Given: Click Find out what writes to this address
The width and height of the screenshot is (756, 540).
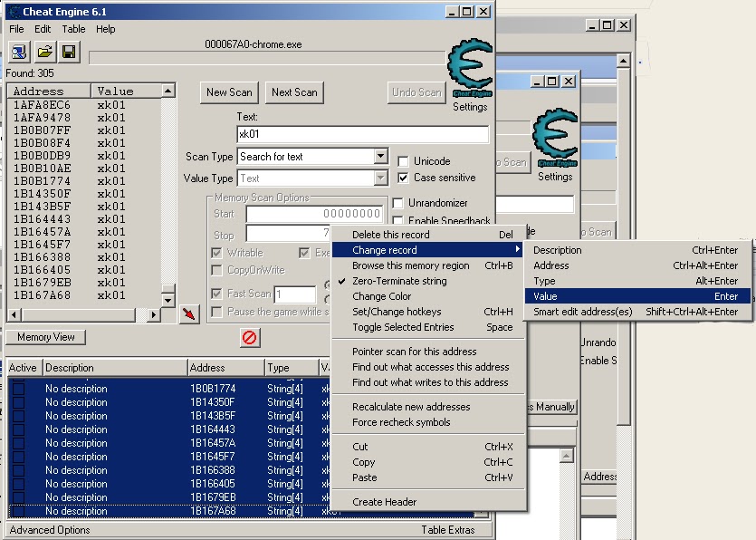Looking at the screenshot, I should pos(427,382).
